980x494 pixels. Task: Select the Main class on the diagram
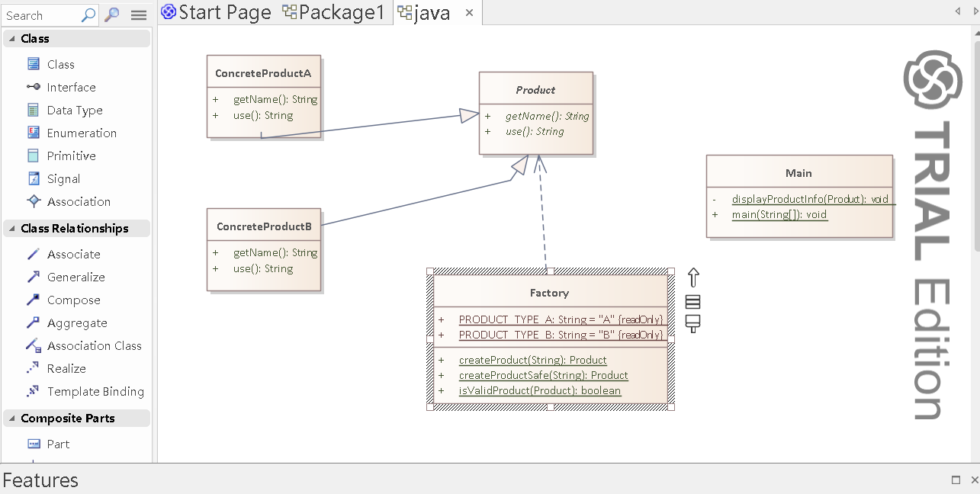[798, 173]
